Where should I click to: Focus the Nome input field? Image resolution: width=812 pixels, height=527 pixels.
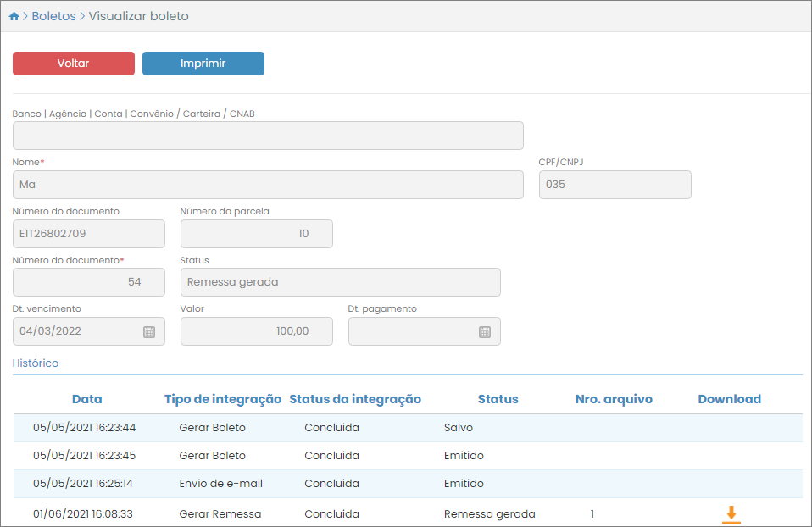[268, 185]
